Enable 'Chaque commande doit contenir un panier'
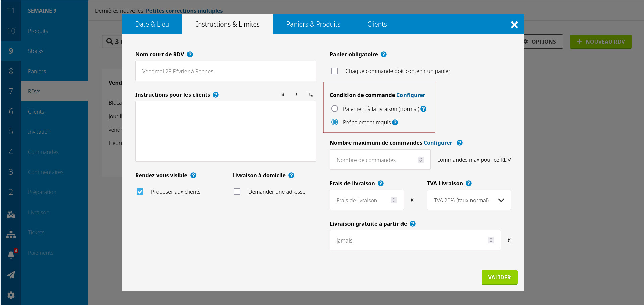 (x=334, y=71)
